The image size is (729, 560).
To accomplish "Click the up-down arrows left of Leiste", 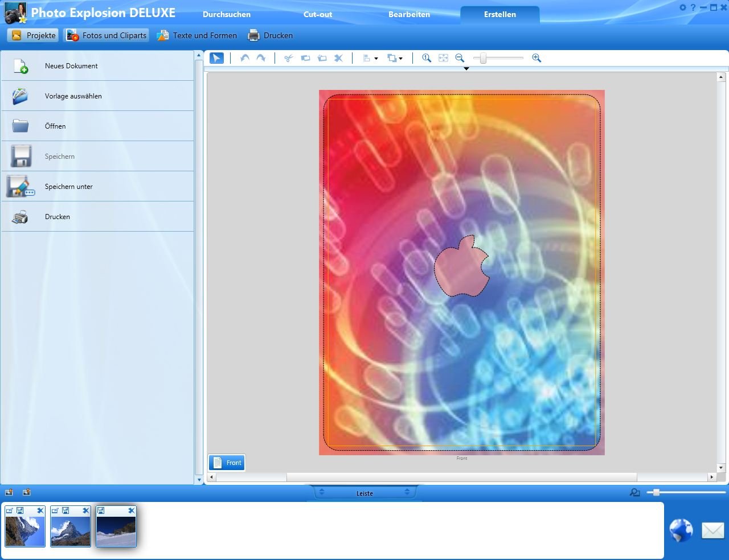I will [x=322, y=492].
